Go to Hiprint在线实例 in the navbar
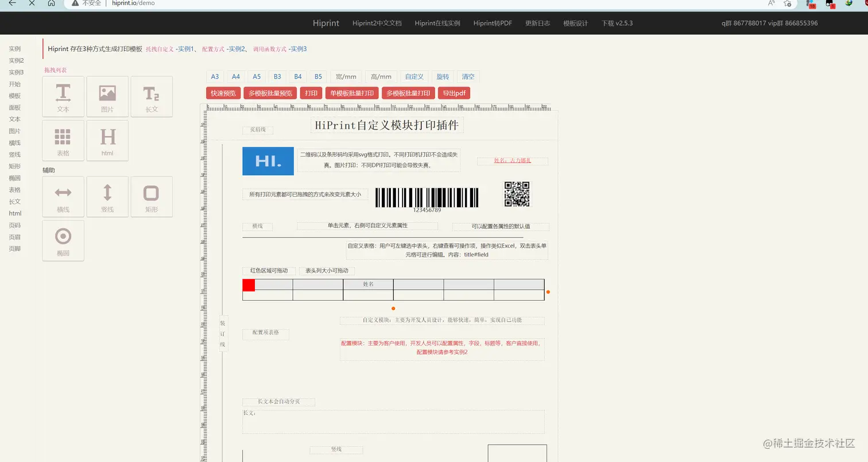 click(437, 23)
